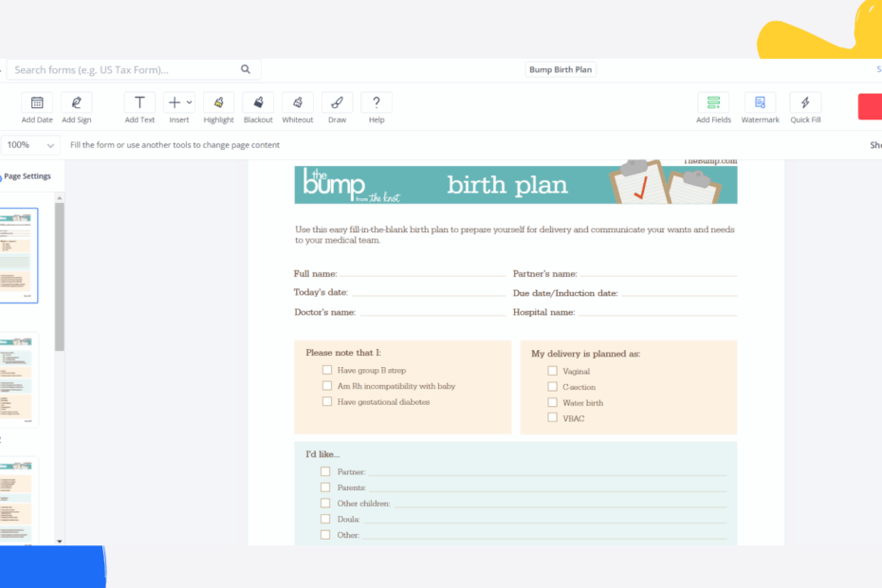
Task: Click the Other children blank line
Action: 560,505
